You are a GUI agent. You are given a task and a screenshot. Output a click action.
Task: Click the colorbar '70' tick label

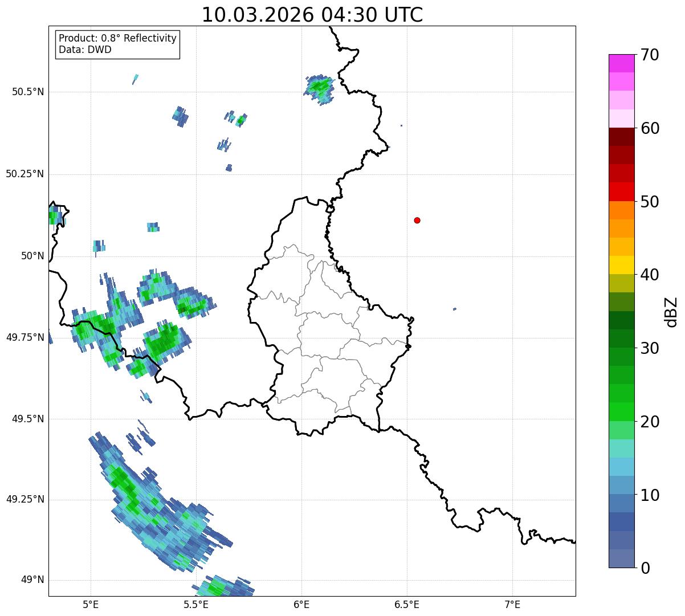click(x=650, y=55)
